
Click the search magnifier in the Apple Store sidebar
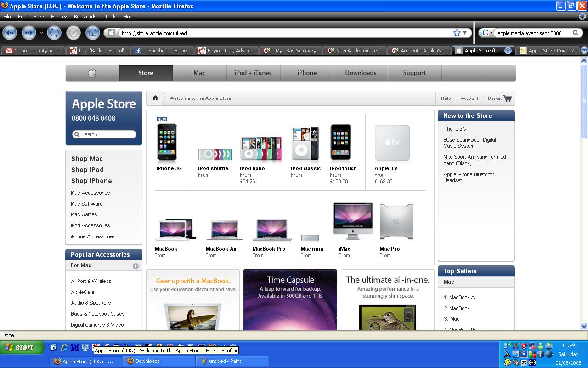(x=77, y=134)
